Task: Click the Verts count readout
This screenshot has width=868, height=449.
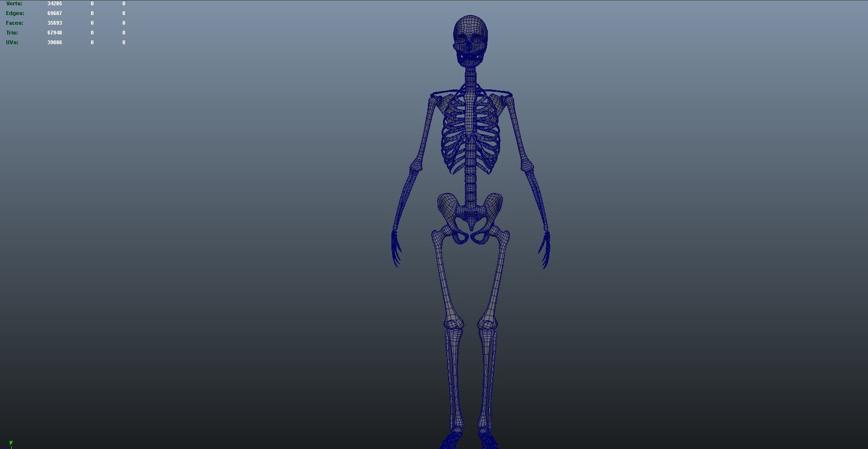Action: point(55,3)
